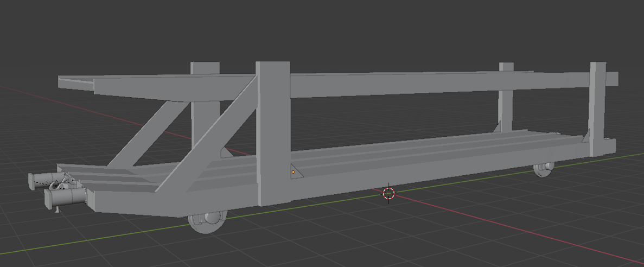Click the widest front vertical post
644x267 pixels.
point(273,133)
